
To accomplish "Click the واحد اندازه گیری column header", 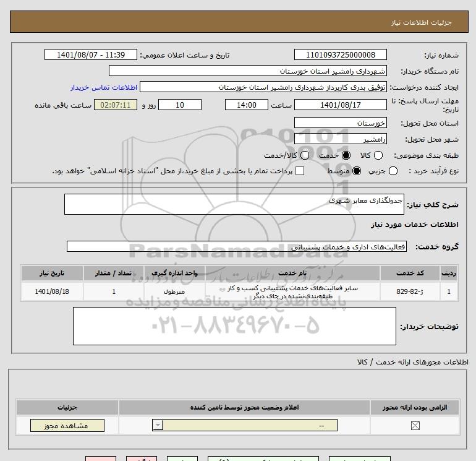I will click(x=174, y=273).
